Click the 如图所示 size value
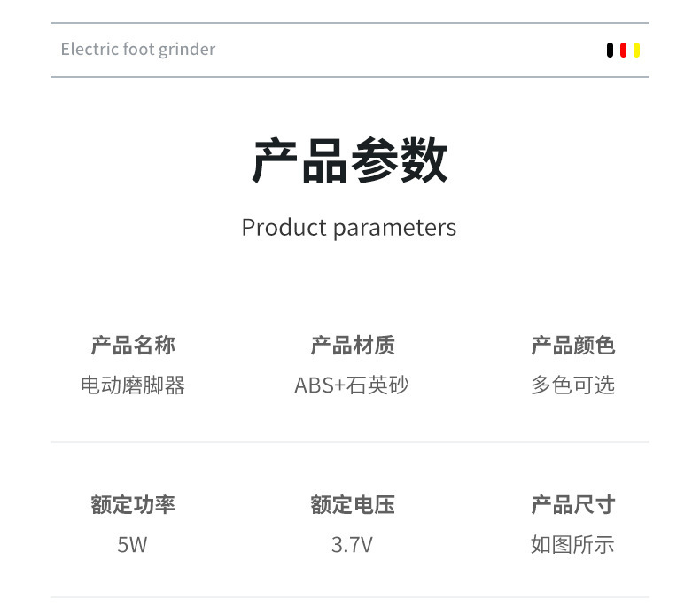This screenshot has height=615, width=700. pos(572,544)
